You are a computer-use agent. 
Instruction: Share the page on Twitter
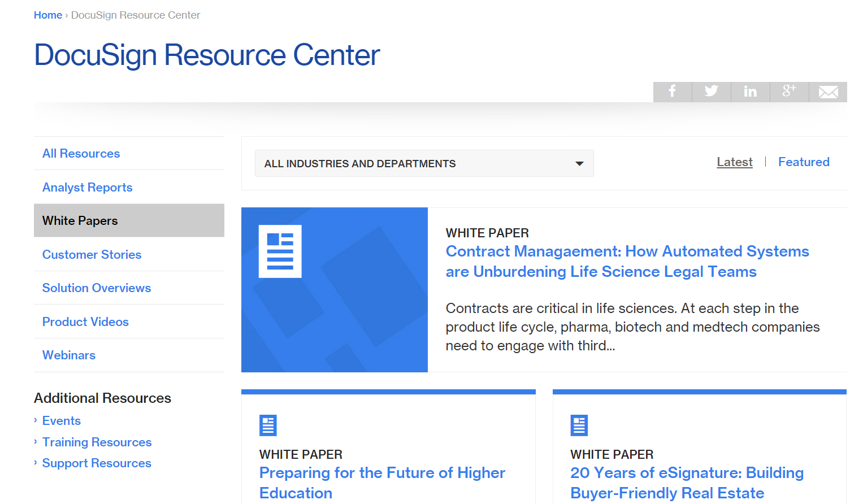tap(711, 92)
